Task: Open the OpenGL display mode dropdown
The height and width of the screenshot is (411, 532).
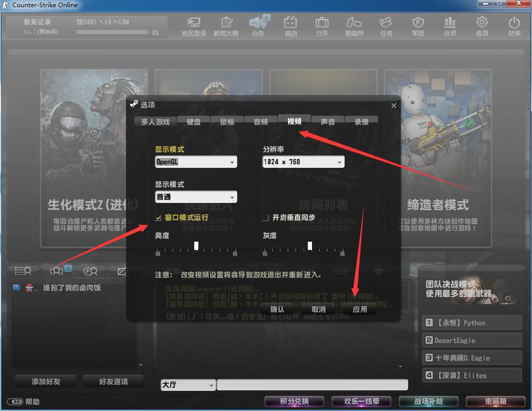Action: (x=196, y=162)
